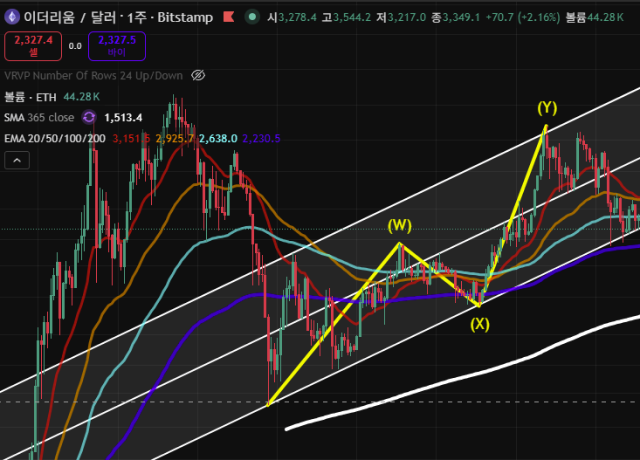Select the EMA 20/50/100/200 legend
The width and height of the screenshot is (640, 460).
coord(55,139)
